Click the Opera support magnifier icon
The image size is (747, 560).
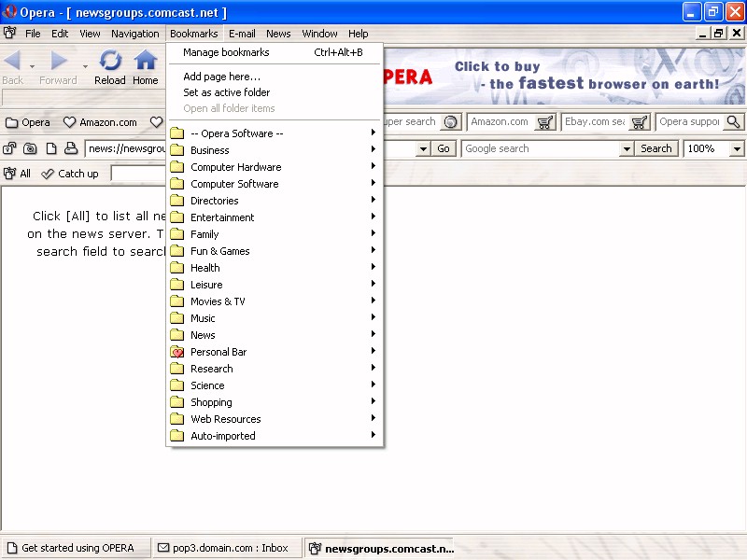tap(733, 122)
